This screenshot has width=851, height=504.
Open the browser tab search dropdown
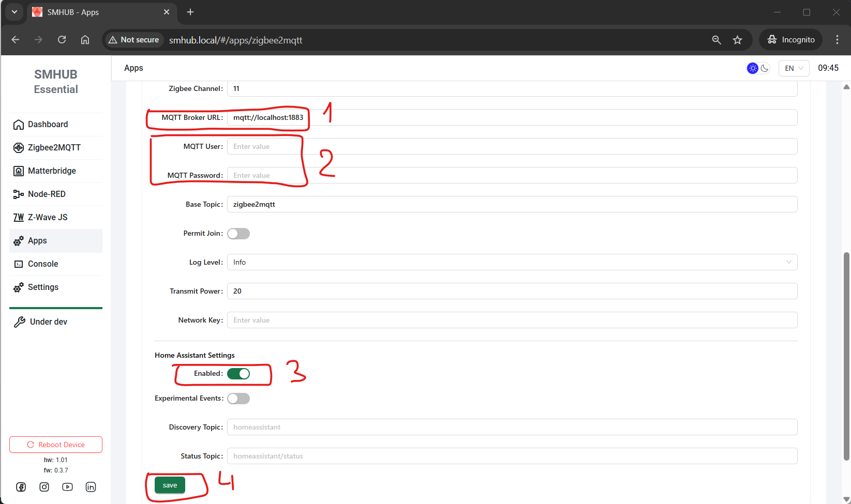point(14,12)
